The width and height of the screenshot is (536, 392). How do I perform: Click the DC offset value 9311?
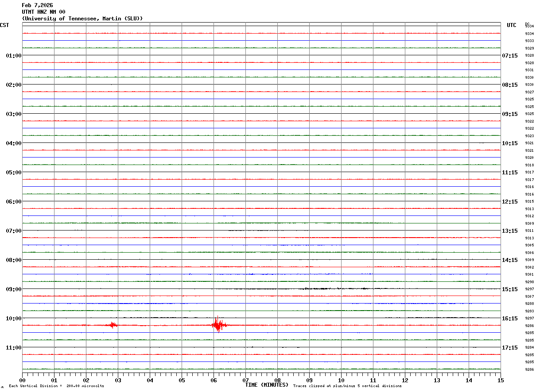point(529,231)
